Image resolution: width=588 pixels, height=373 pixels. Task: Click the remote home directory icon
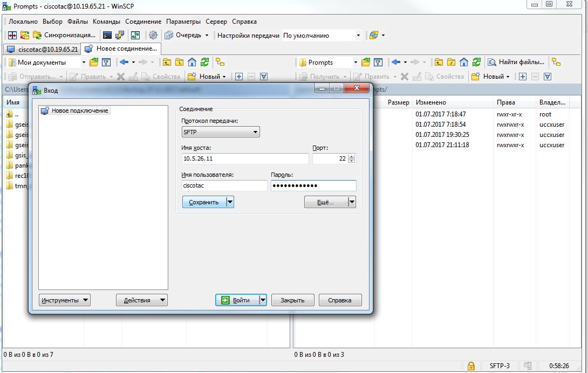tap(464, 62)
